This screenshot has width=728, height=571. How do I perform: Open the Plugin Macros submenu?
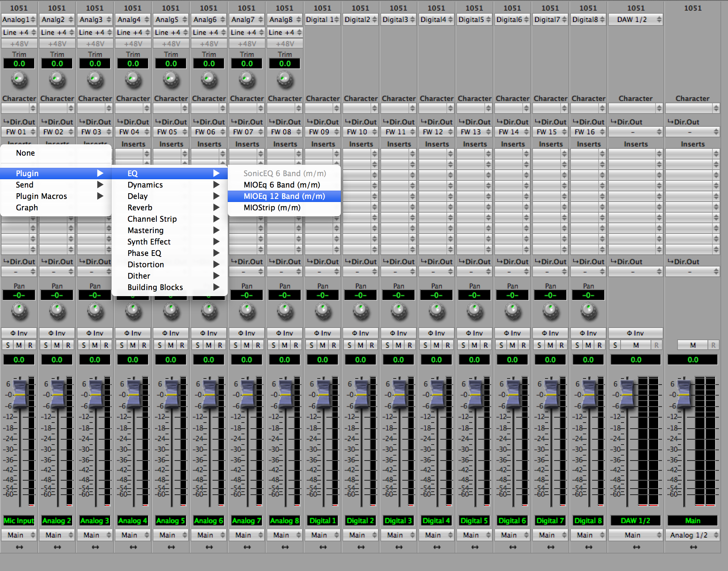click(56, 196)
